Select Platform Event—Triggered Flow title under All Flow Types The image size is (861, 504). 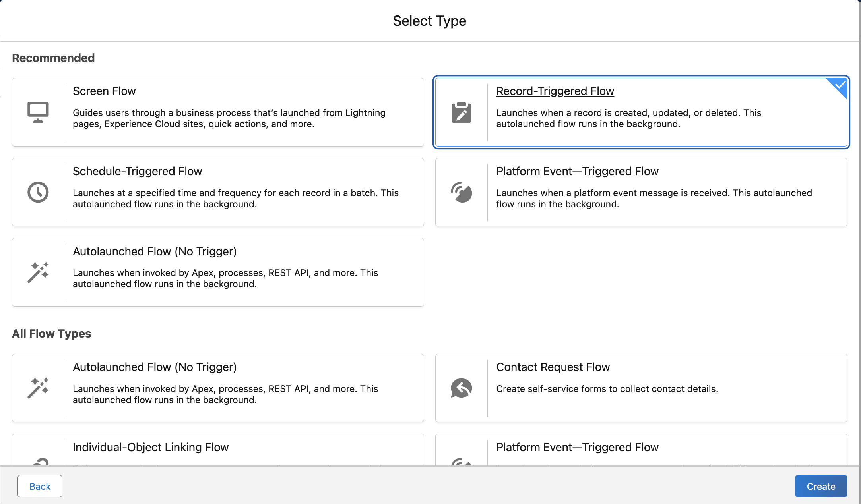click(x=577, y=447)
